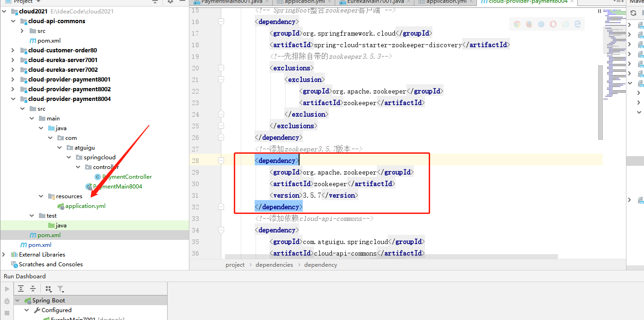Screen dimensions: 644x320
Task: Click the PaymentMain8004 Spring Boot class icon
Action: click(x=88, y=187)
